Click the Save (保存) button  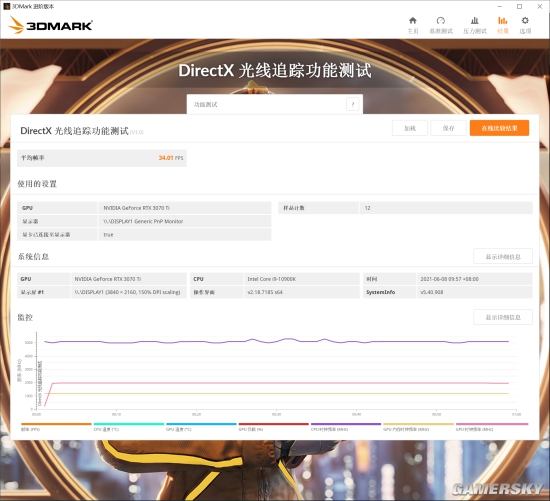(448, 128)
